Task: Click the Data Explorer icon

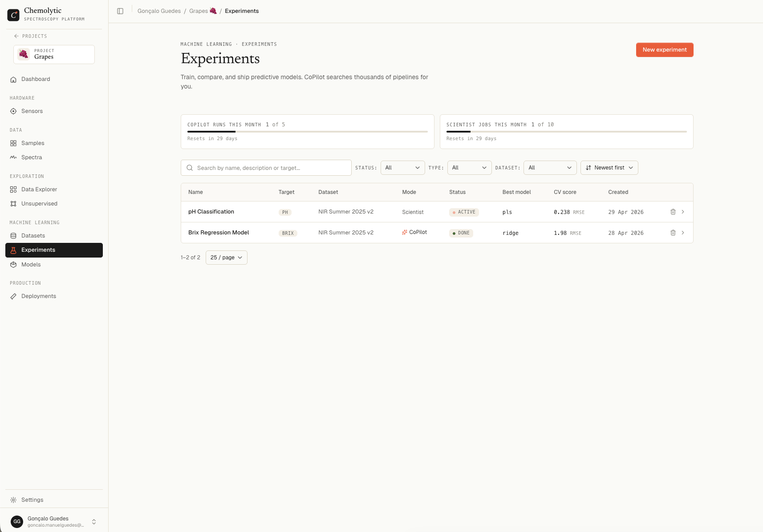Action: (x=13, y=189)
